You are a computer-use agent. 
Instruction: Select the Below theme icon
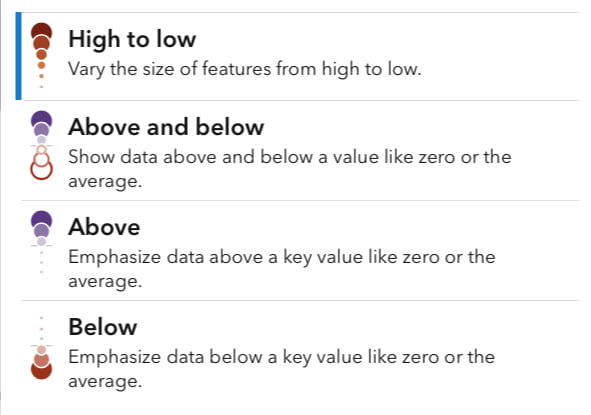41,348
